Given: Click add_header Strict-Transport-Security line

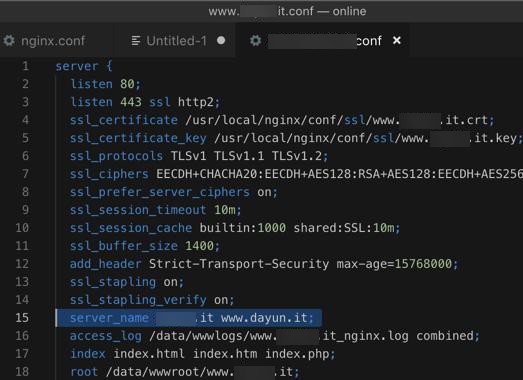Looking at the screenshot, I should (264, 264).
